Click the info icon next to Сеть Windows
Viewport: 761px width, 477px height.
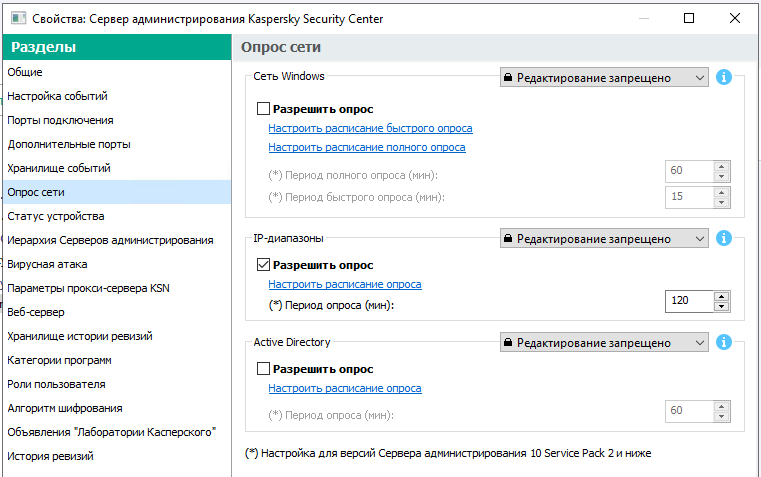(x=725, y=77)
